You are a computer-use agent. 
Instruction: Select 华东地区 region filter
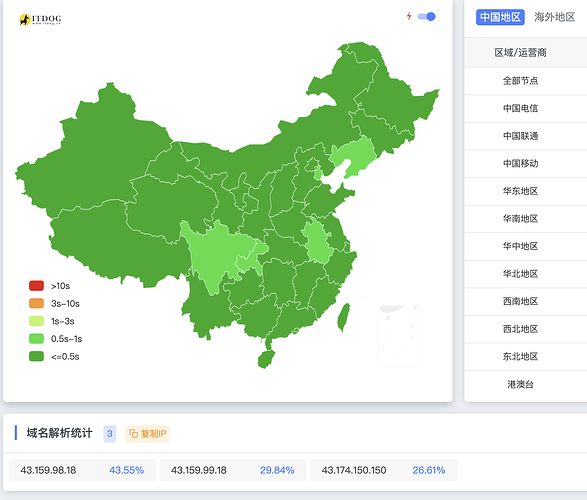coord(520,191)
